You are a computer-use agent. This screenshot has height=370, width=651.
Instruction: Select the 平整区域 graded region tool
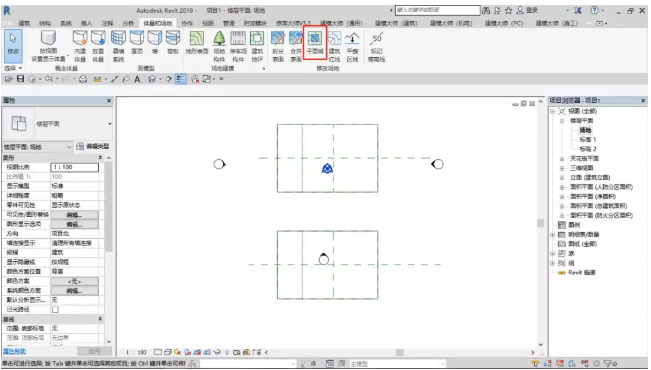[352, 46]
